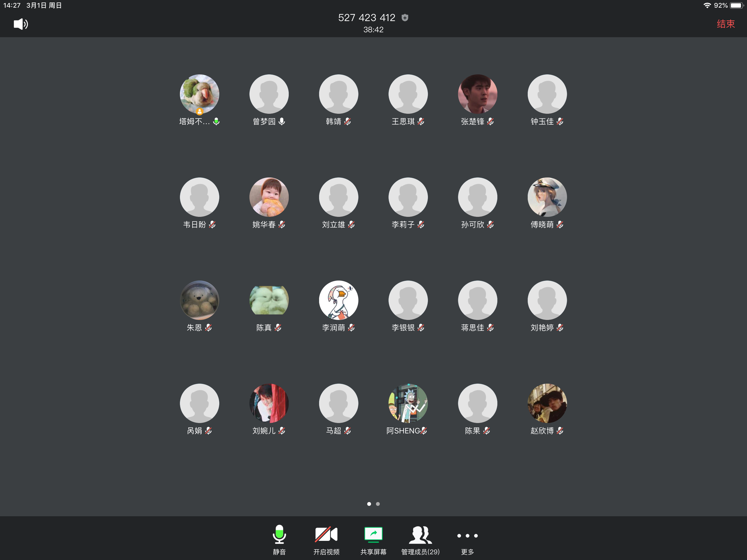Select 姚华春's baby photo avatar
Viewport: 747px width, 560px height.
[x=269, y=197]
